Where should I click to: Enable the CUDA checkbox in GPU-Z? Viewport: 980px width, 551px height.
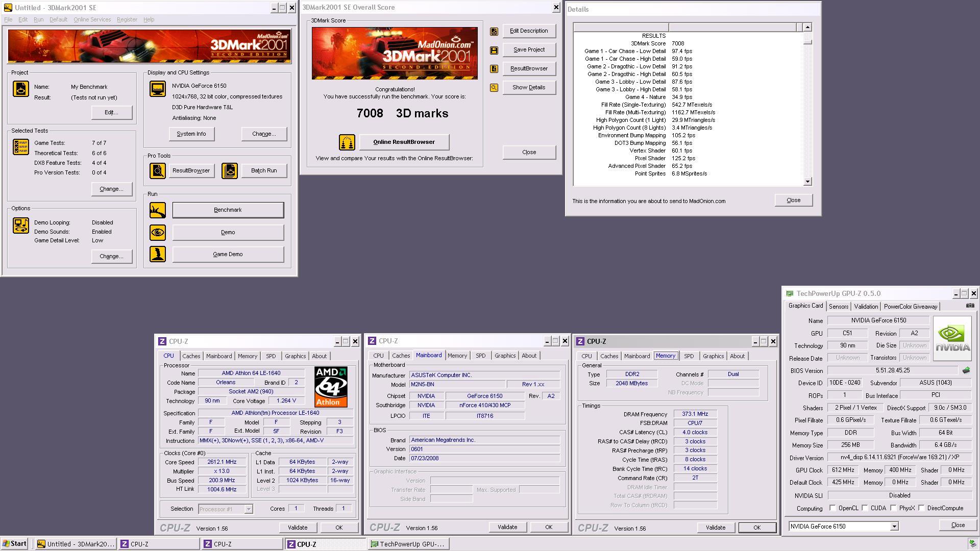point(865,508)
